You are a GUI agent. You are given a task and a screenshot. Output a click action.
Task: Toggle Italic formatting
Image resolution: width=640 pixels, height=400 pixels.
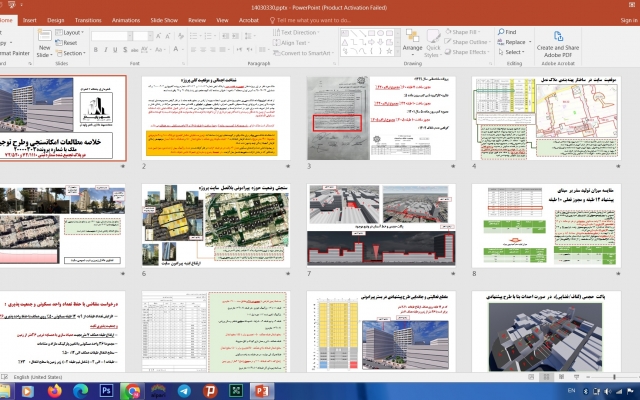point(105,49)
